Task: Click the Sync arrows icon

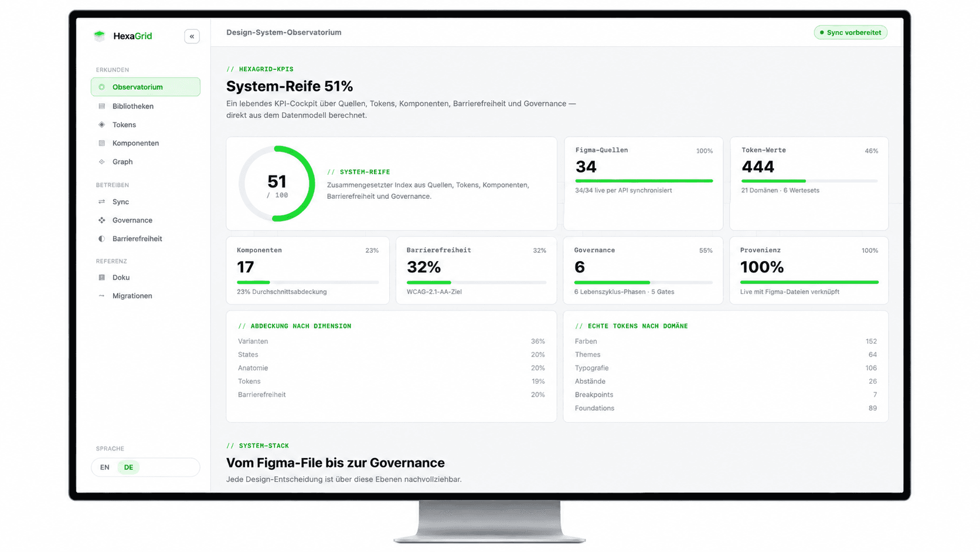Action: point(102,202)
